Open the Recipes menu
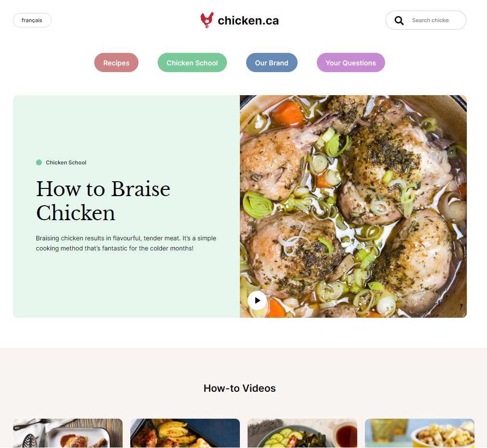487x448 pixels. [x=116, y=62]
